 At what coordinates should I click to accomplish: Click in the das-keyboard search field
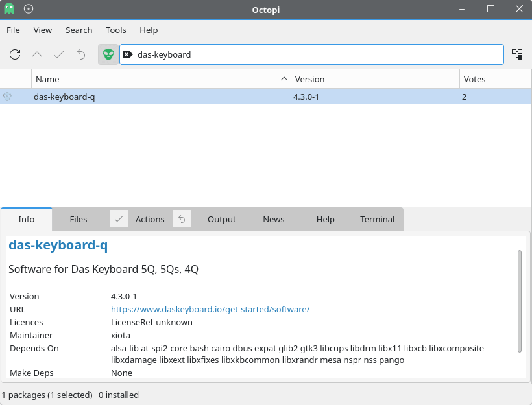click(311, 54)
